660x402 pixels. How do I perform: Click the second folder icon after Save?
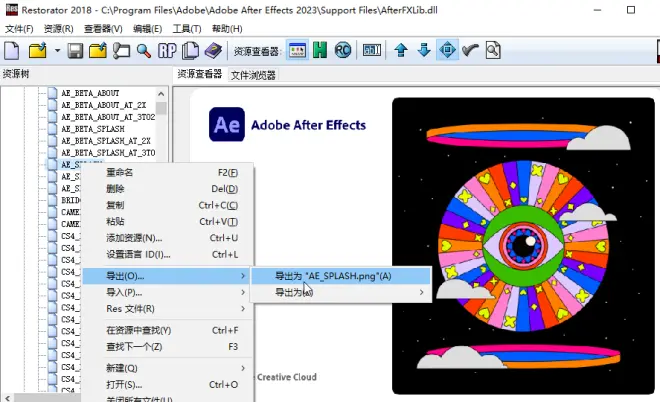98,51
